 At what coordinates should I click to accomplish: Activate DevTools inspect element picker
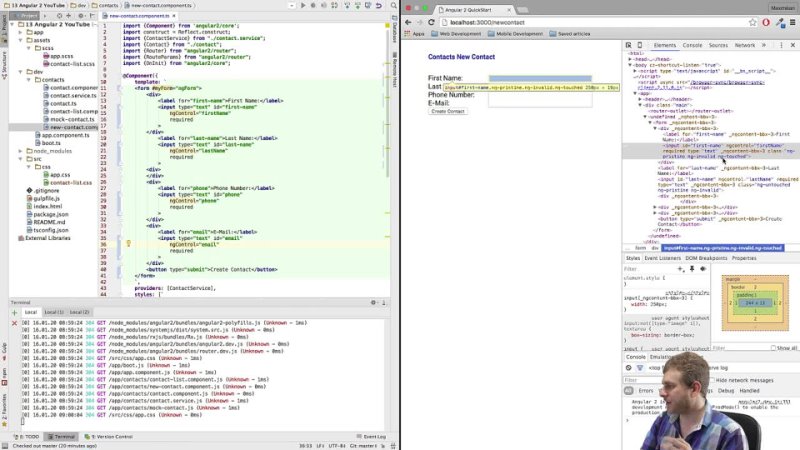(x=629, y=45)
